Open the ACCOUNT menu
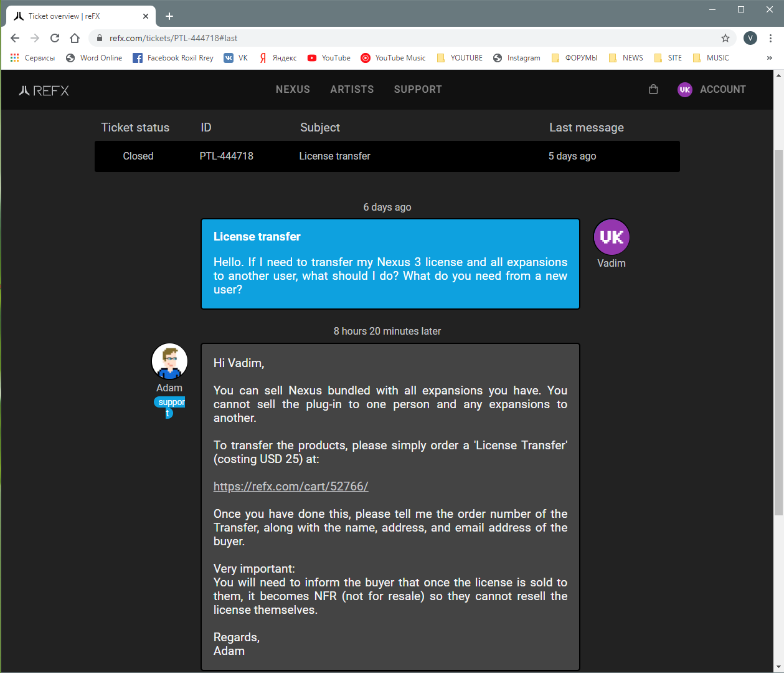The height and width of the screenshot is (673, 784). (x=723, y=89)
